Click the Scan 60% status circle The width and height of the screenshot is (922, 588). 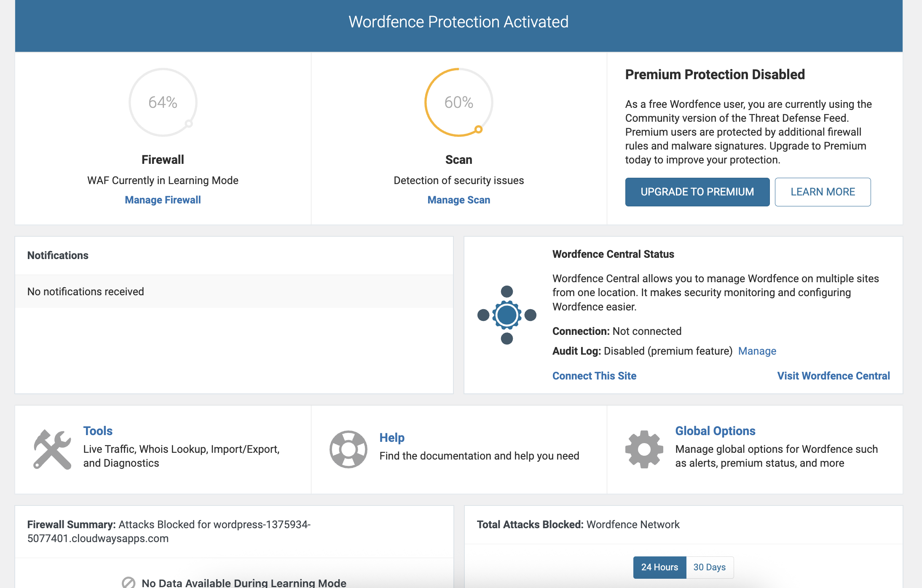tap(458, 102)
